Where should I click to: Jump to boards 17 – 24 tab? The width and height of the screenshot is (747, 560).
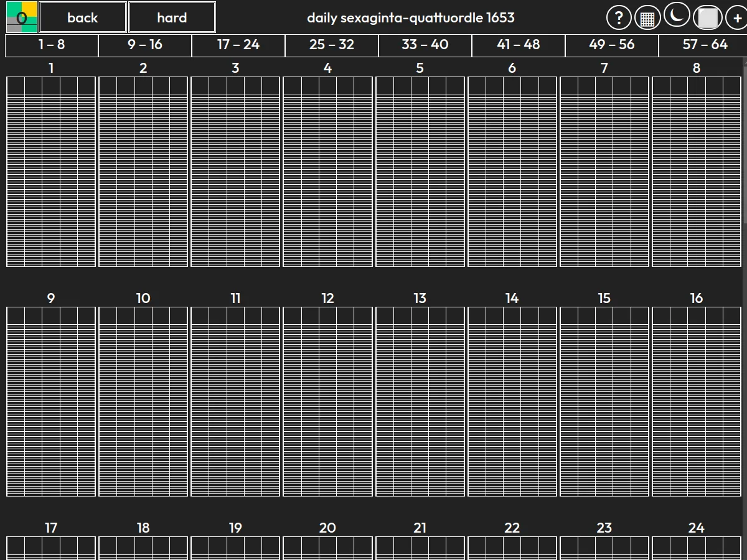pos(238,45)
